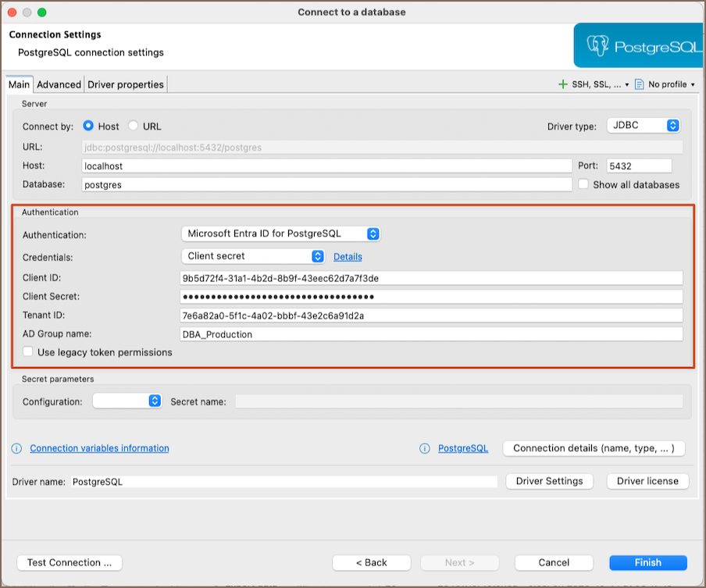The image size is (706, 588).
Task: Switch to the Advanced tab
Action: [59, 84]
